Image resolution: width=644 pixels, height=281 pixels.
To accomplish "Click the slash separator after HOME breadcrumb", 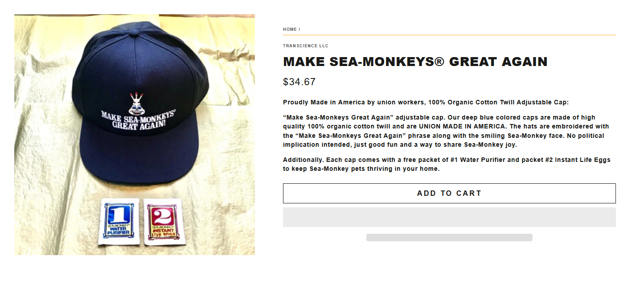I will click(299, 29).
